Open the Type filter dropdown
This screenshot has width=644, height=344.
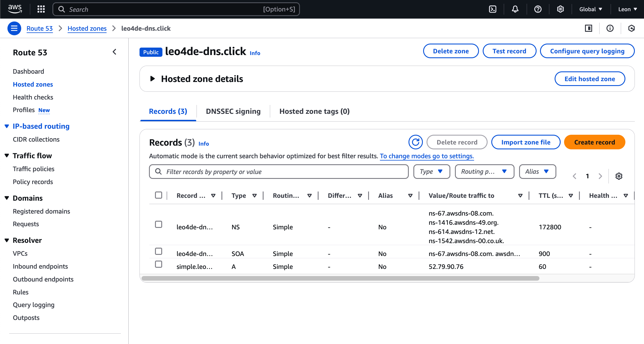(x=431, y=171)
